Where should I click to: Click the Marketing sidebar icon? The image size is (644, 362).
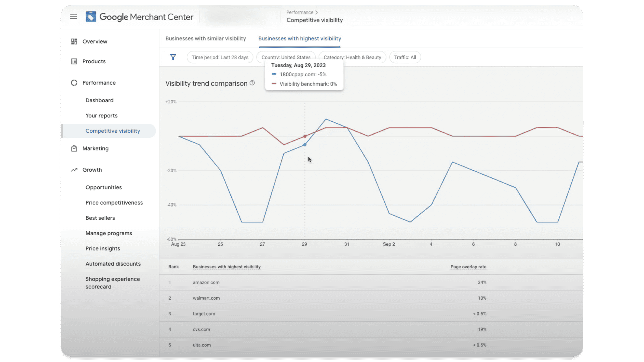click(x=74, y=148)
